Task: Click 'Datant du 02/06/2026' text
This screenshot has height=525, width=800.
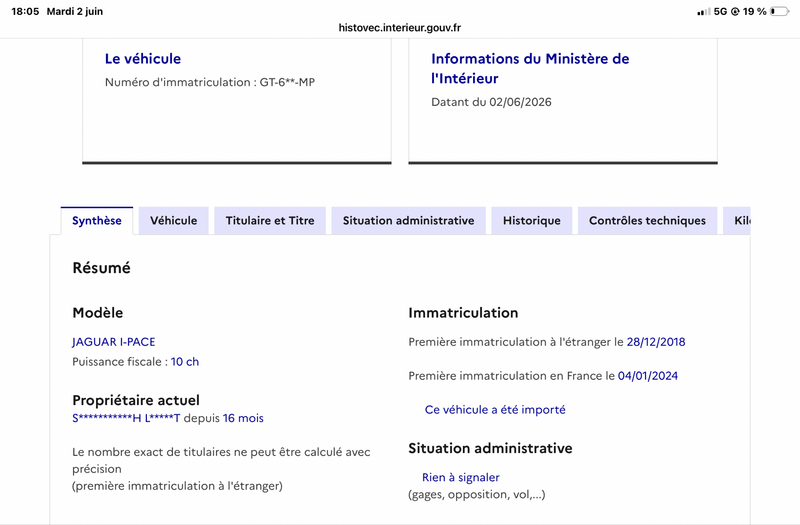Action: tap(491, 102)
